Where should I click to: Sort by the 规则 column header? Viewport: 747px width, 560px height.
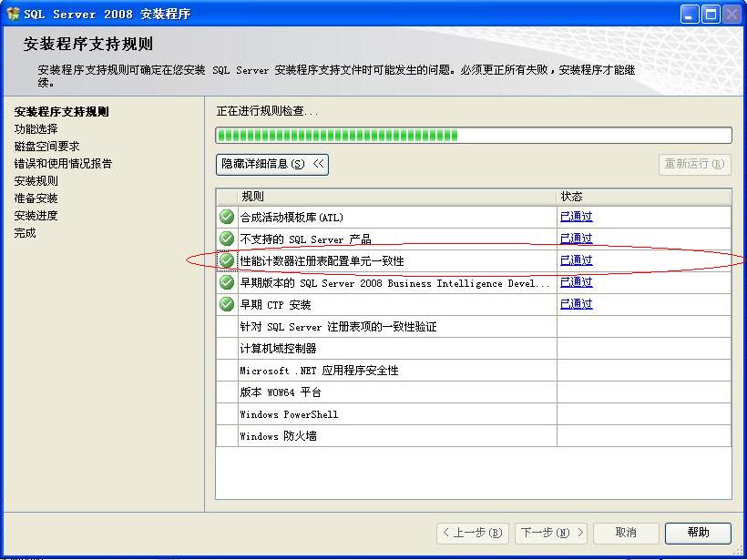(x=397, y=198)
